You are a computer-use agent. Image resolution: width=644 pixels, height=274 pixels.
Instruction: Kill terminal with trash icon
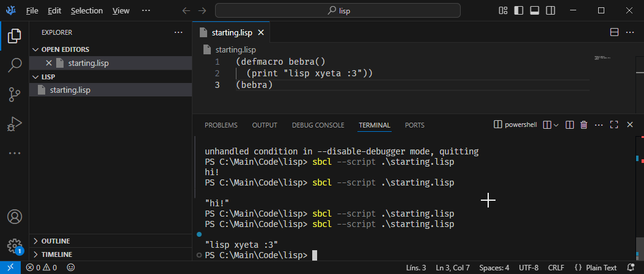point(584,125)
